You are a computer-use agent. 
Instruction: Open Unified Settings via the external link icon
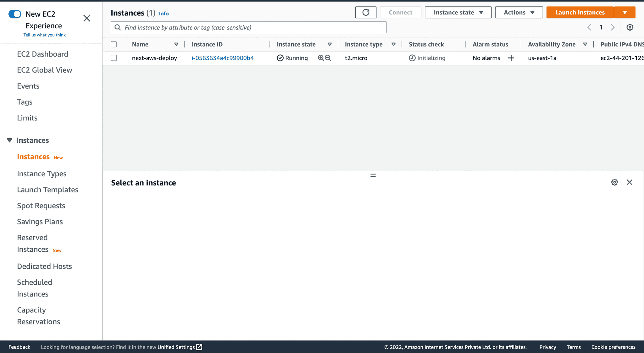199,347
